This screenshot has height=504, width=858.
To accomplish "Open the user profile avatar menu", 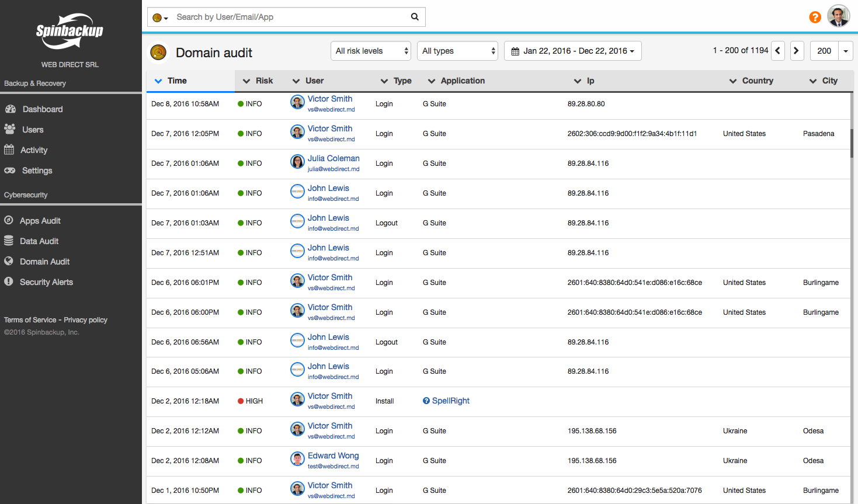I will 838,16.
